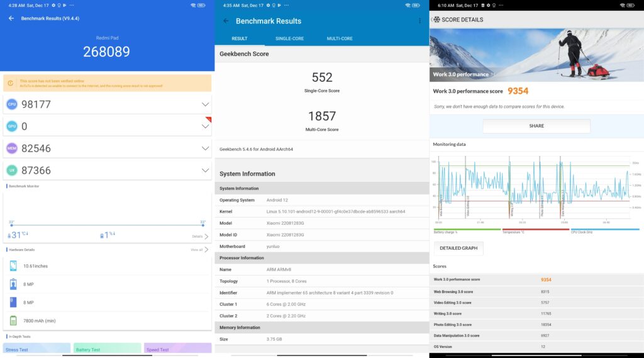Click the Model ID row
This screenshot has height=358, width=644.
tap(322, 235)
